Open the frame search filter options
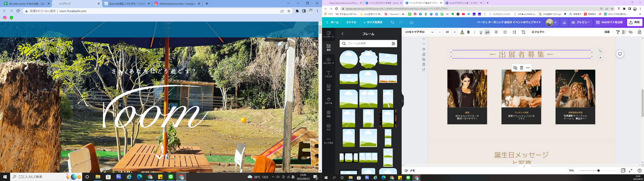644x181 pixels. point(393,43)
